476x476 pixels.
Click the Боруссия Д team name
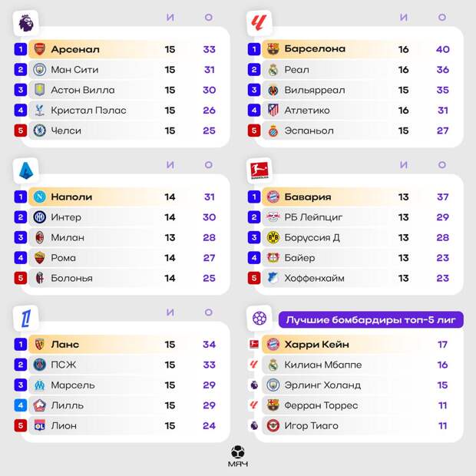(x=312, y=238)
